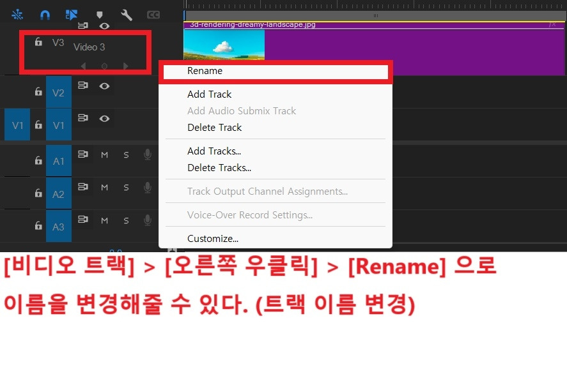The image size is (567, 392).
Task: Open the Timeline Display Settings wrench menu
Action: tap(126, 14)
